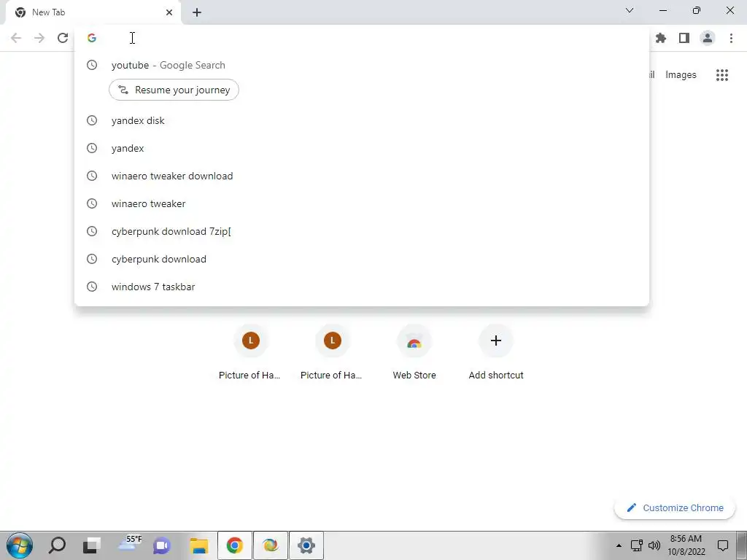The image size is (747, 560).
Task: Close the New Tab tab
Action: tap(169, 12)
